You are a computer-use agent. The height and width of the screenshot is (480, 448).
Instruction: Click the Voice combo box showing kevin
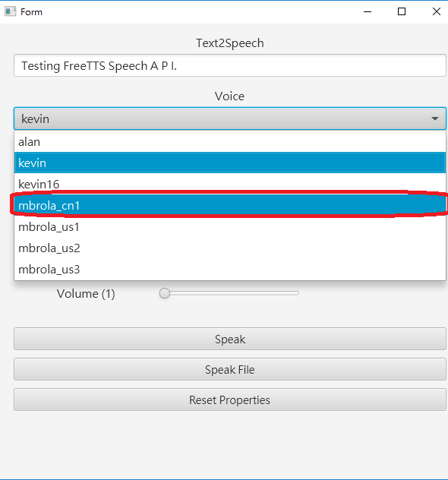230,118
